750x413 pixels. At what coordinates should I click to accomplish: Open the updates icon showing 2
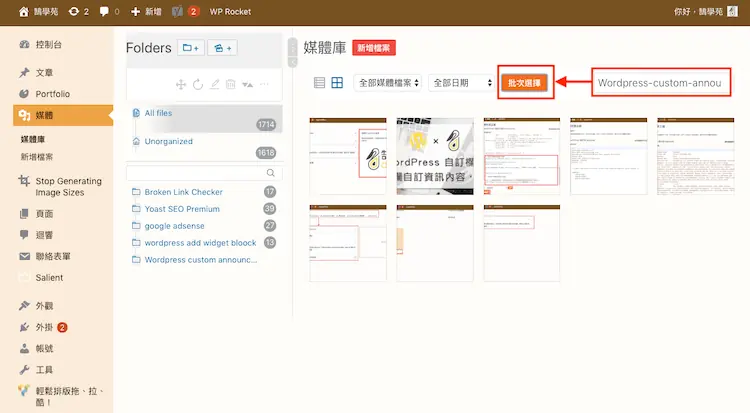(78, 11)
